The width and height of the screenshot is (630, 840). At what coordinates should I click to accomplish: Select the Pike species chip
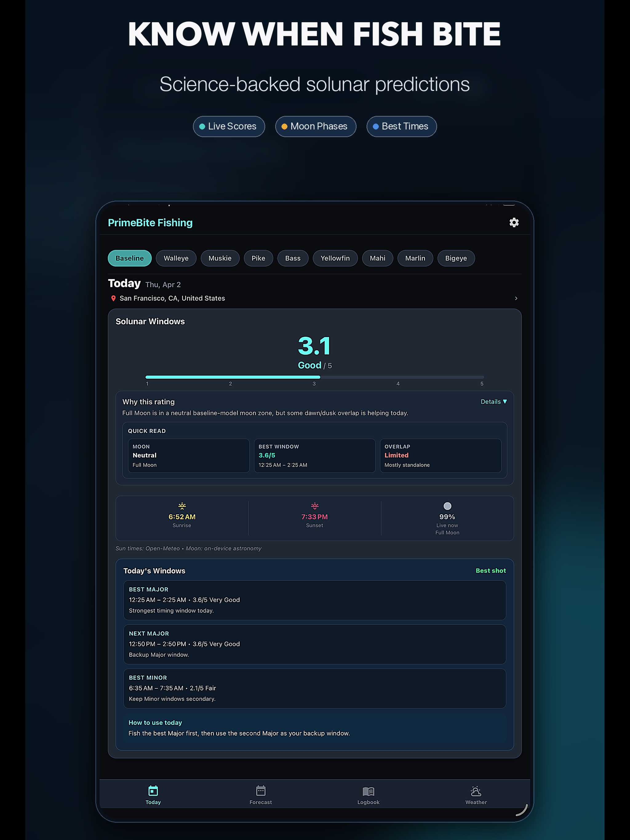coord(258,258)
